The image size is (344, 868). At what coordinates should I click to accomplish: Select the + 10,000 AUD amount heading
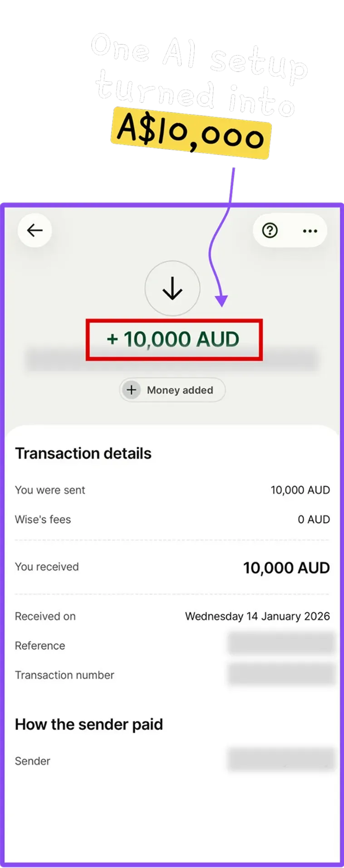tap(173, 340)
